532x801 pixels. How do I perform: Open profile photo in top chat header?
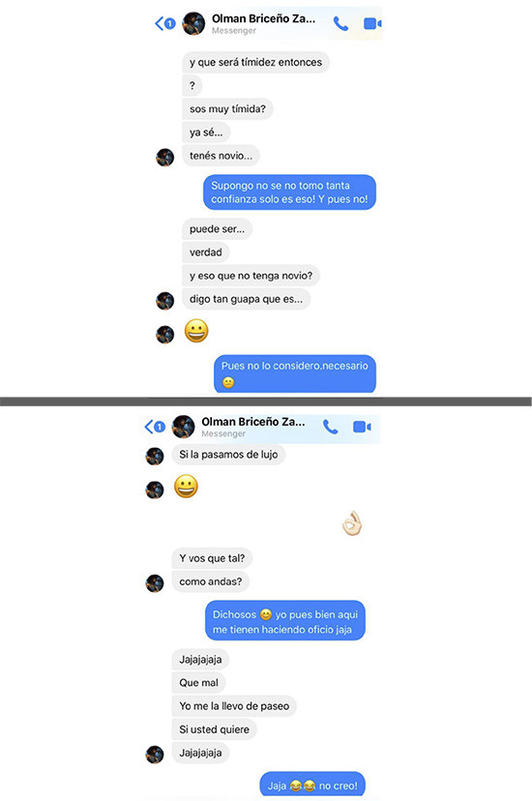[x=193, y=23]
